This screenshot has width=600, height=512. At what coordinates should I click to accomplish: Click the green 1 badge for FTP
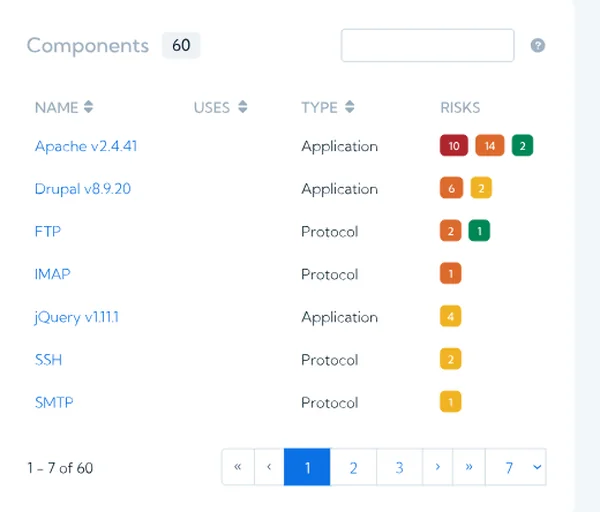[479, 231]
